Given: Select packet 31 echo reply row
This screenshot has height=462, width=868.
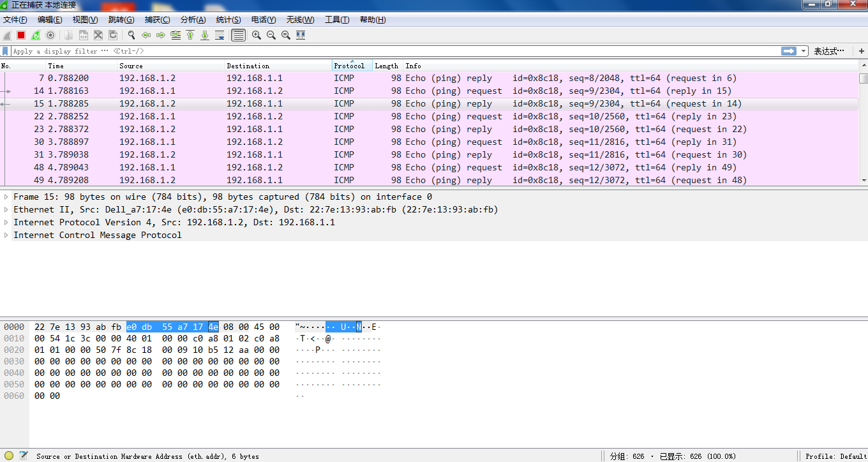Looking at the screenshot, I should click(429, 155).
